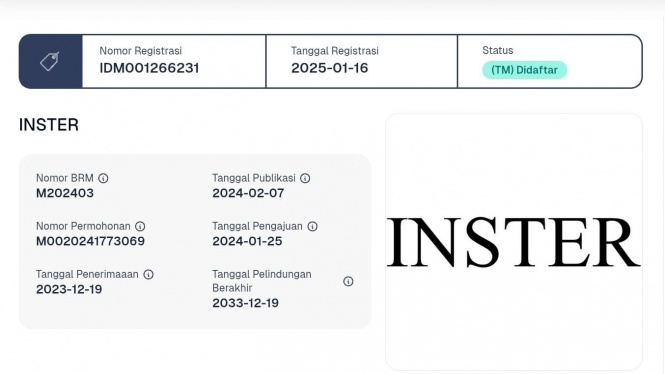Select BRM number M202403
The image size is (665, 374).
tap(65, 193)
